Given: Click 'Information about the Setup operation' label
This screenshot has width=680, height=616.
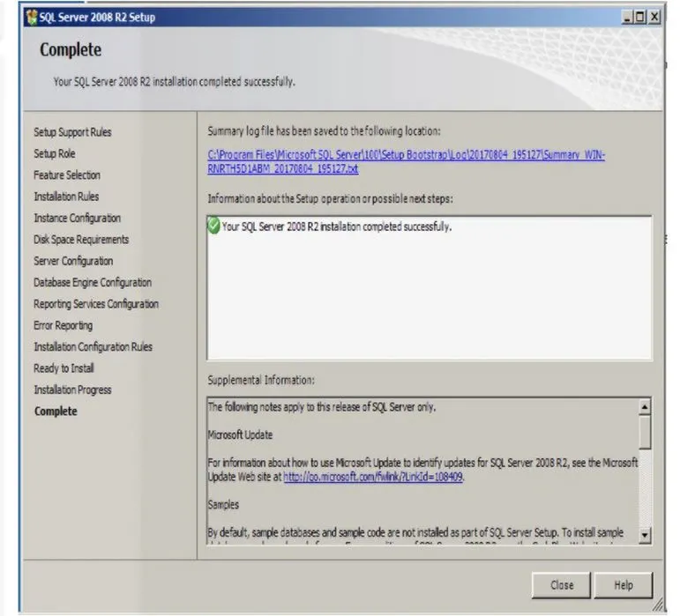Looking at the screenshot, I should (330, 198).
